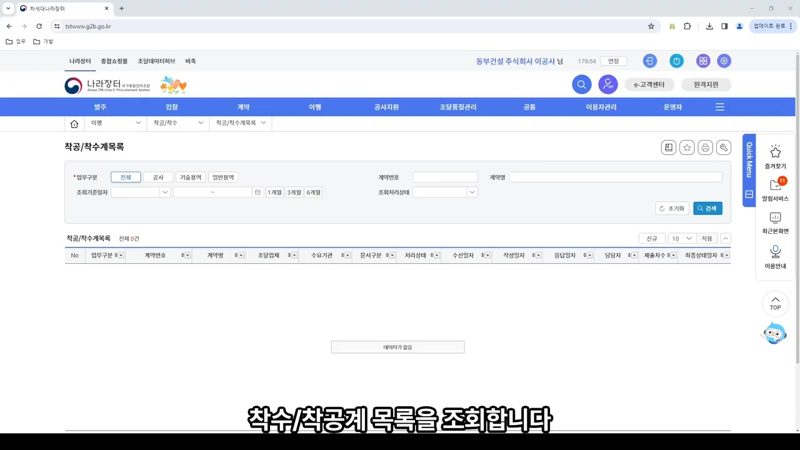Click the 나라장터 logo
Image resolution: width=800 pixels, height=450 pixels.
[x=107, y=85]
